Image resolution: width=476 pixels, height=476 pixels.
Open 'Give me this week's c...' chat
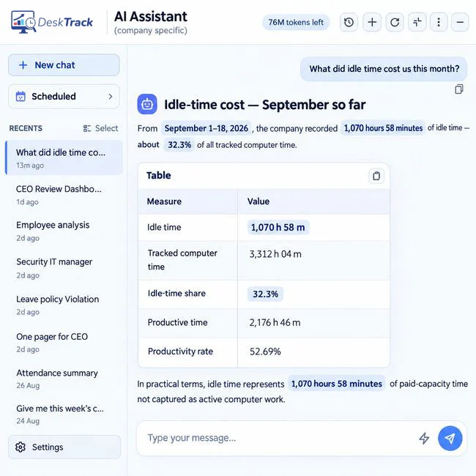tap(64, 414)
